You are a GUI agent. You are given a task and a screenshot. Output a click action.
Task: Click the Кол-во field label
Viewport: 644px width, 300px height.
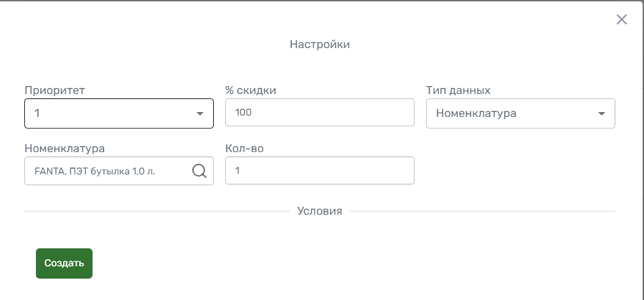(x=245, y=148)
